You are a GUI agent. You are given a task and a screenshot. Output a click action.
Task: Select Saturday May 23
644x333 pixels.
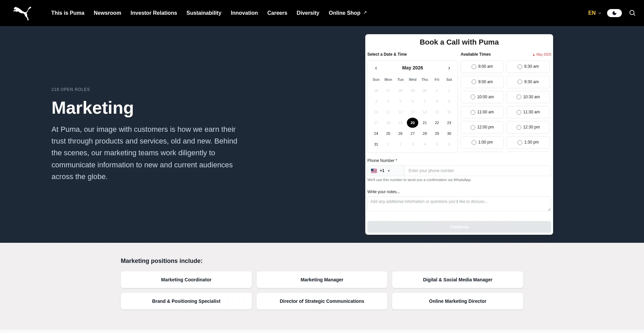(x=449, y=123)
